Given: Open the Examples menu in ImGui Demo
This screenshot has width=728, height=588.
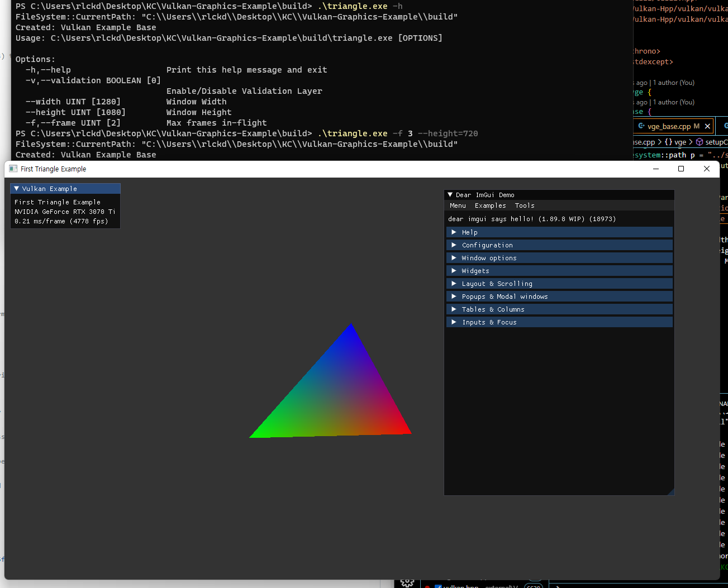Looking at the screenshot, I should [x=490, y=205].
